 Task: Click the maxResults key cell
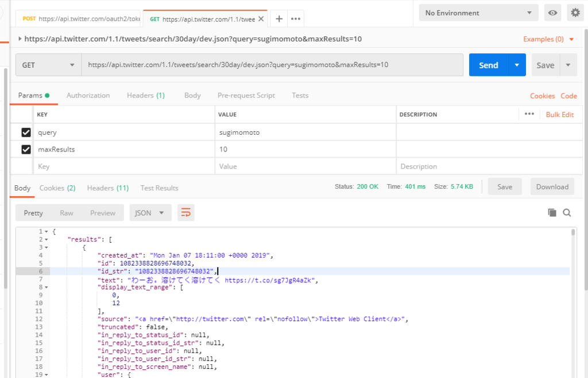pos(124,149)
